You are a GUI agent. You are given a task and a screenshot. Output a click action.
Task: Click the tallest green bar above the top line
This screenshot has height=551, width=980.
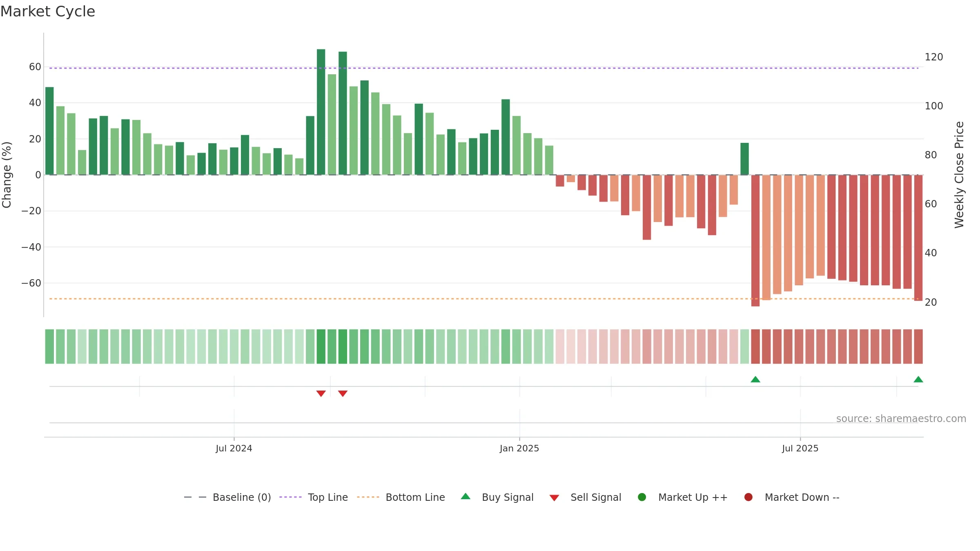[321, 112]
